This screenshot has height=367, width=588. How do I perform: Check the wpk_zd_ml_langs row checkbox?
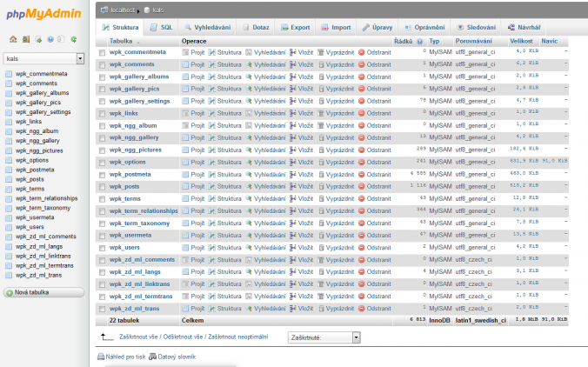(x=102, y=272)
